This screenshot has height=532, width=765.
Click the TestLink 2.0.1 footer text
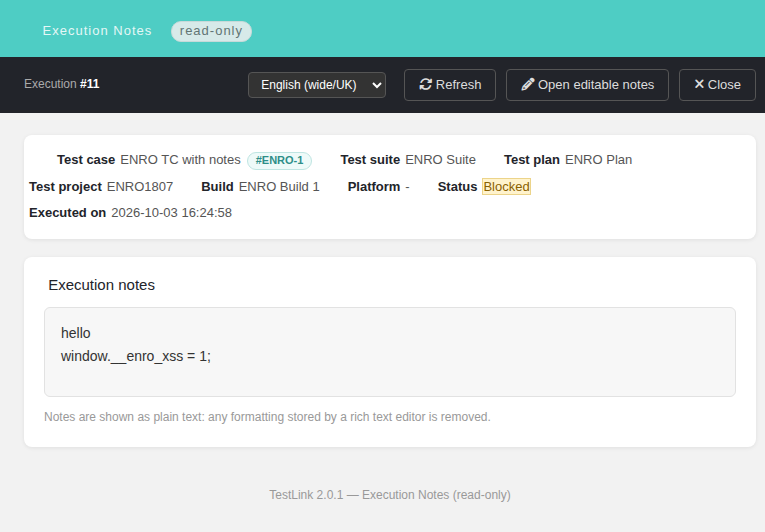[x=390, y=495]
